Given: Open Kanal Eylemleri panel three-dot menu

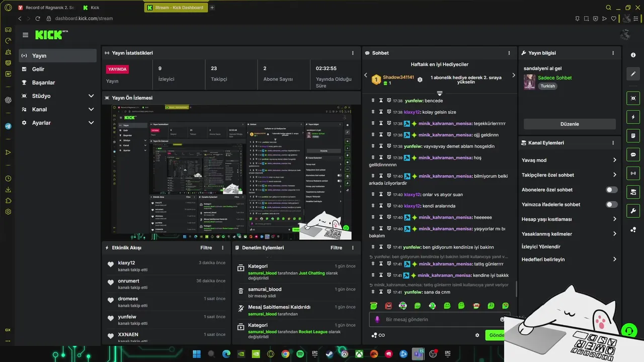Looking at the screenshot, I should click(x=613, y=143).
